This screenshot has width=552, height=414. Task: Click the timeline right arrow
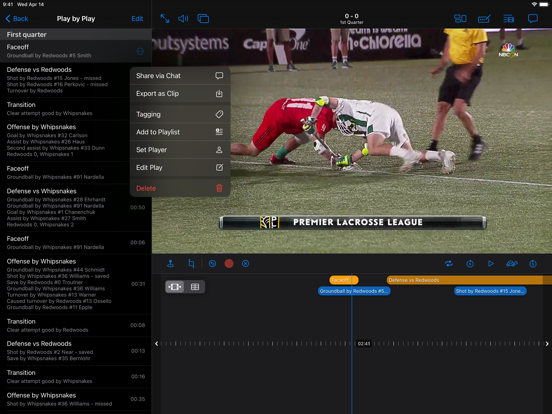point(547,344)
